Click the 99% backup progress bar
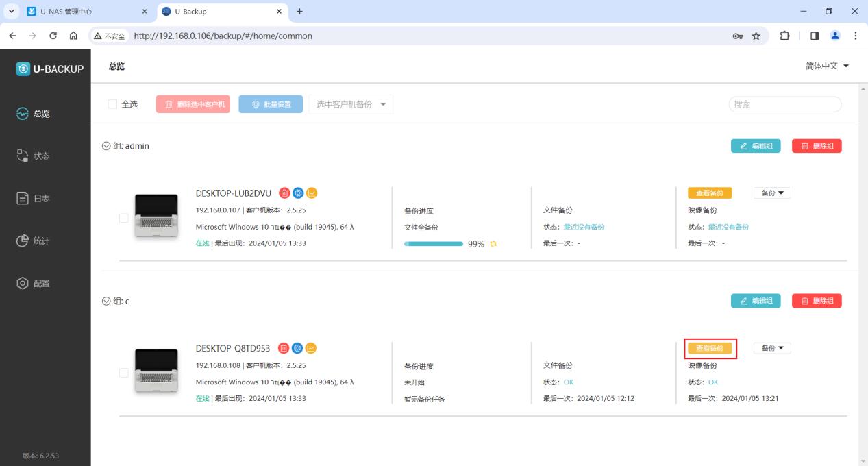This screenshot has height=466, width=868. [434, 243]
